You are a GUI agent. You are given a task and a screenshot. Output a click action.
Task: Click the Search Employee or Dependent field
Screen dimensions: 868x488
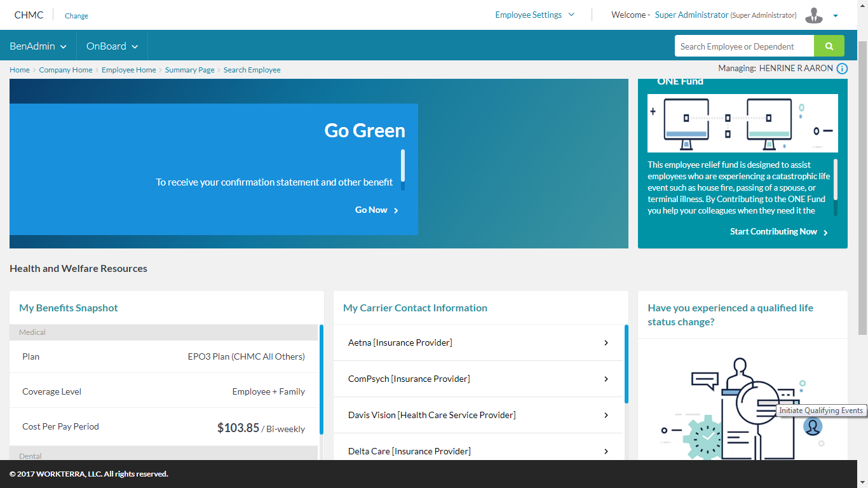click(x=743, y=46)
